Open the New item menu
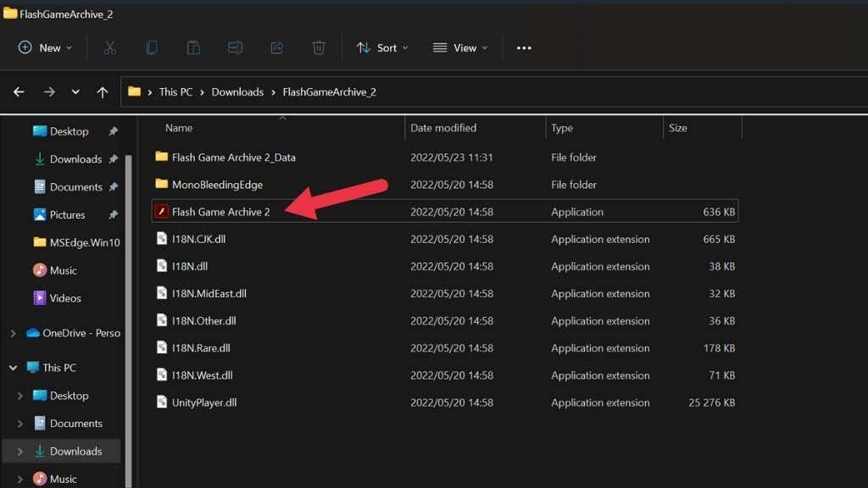This screenshot has height=488, width=868. [x=44, y=48]
